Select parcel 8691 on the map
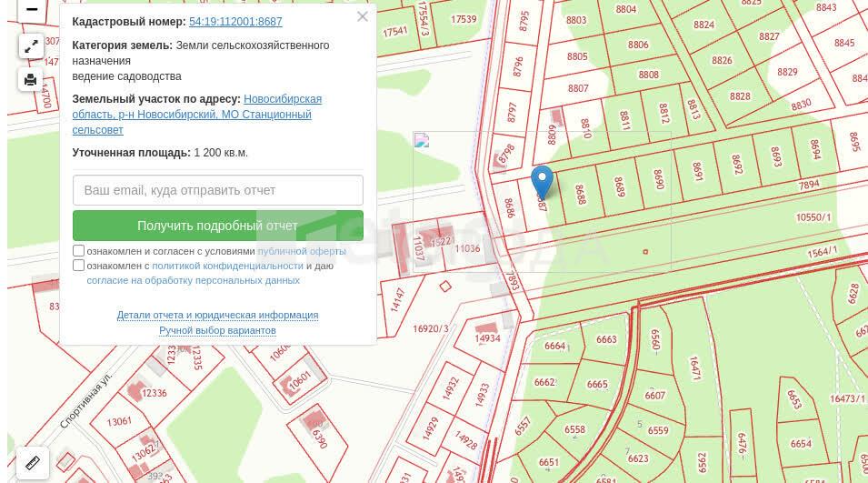868x483 pixels. tap(697, 171)
